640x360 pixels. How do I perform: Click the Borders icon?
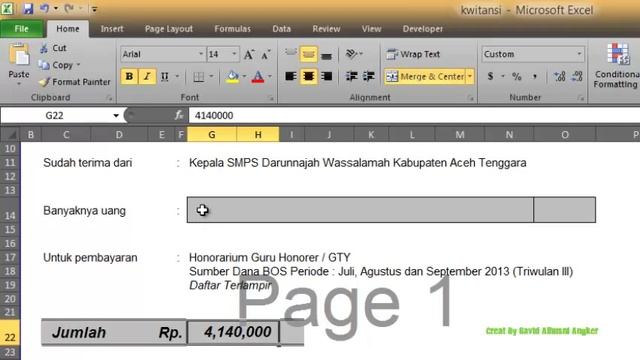point(199,77)
